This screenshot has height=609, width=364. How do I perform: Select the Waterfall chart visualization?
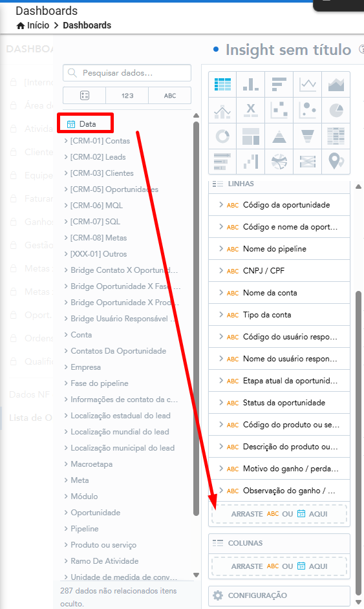click(x=251, y=162)
